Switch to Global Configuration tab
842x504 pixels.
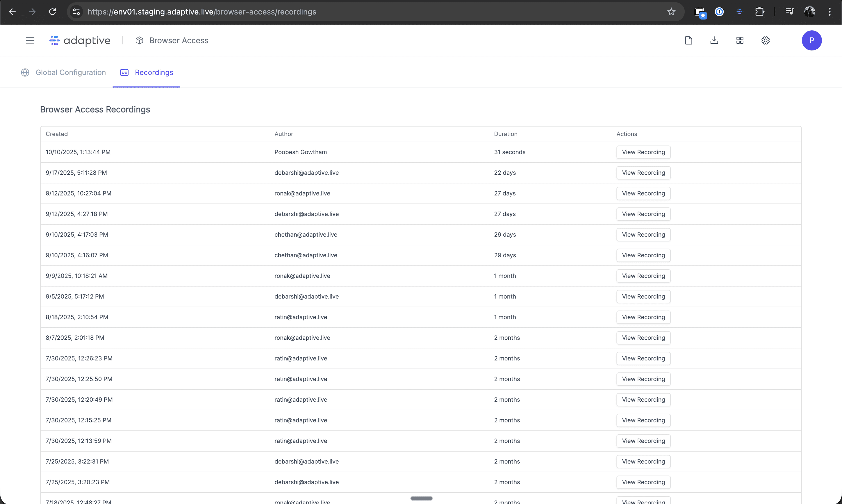64,72
